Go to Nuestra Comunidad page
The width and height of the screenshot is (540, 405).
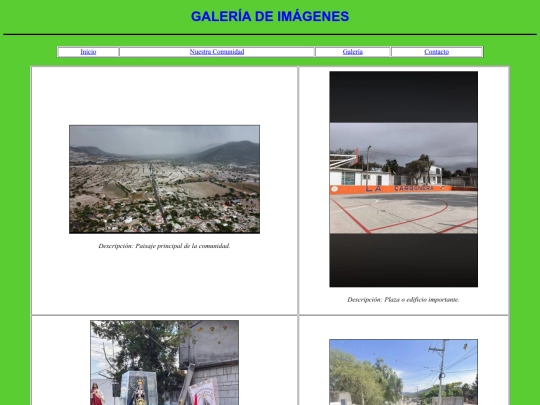coord(217,52)
